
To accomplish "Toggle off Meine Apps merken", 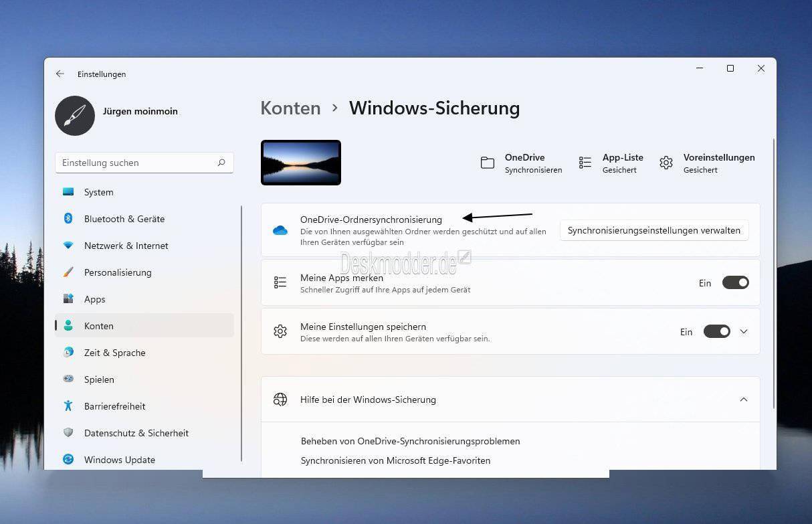I will coord(735,282).
